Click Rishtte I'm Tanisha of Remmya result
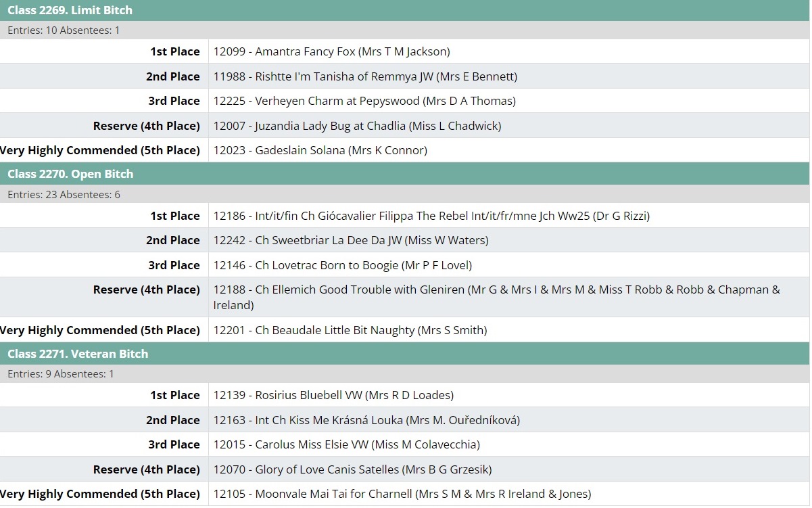 365,76
